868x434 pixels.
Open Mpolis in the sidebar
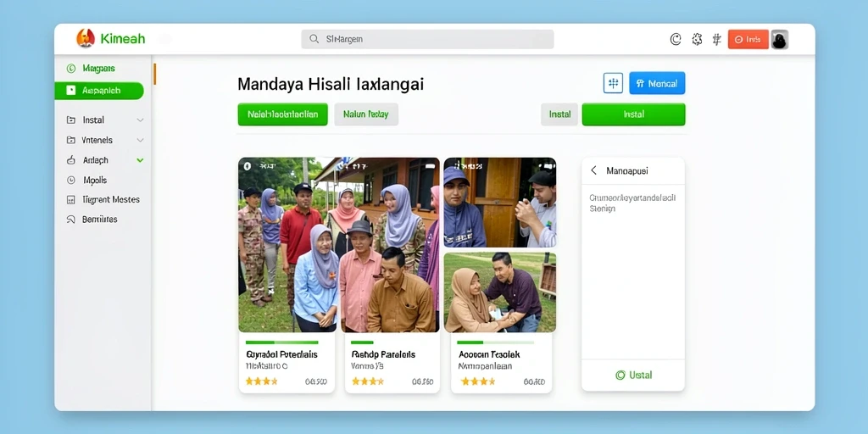(x=95, y=180)
